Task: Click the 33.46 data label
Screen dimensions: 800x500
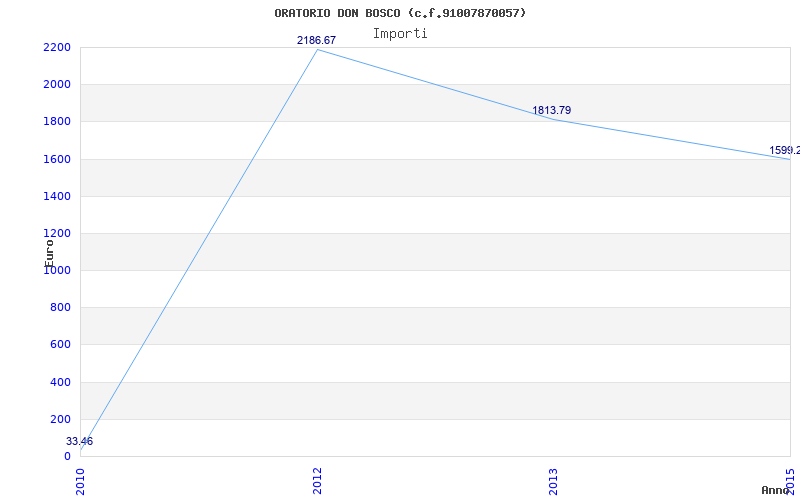Action: [80, 441]
